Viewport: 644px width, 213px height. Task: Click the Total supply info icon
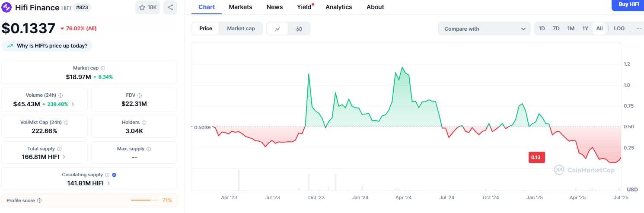[x=59, y=149]
